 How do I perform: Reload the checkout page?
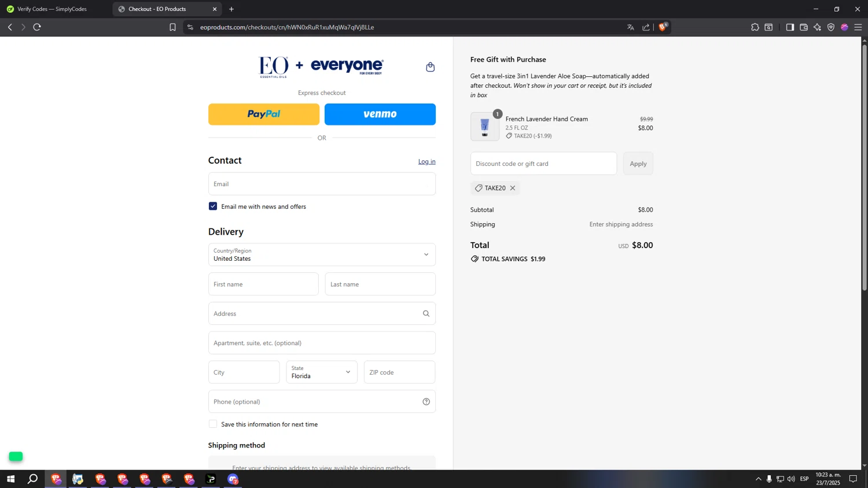point(37,27)
